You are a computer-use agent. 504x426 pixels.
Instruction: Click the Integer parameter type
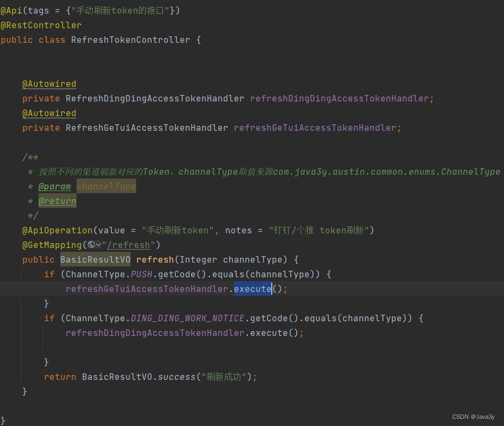199,260
